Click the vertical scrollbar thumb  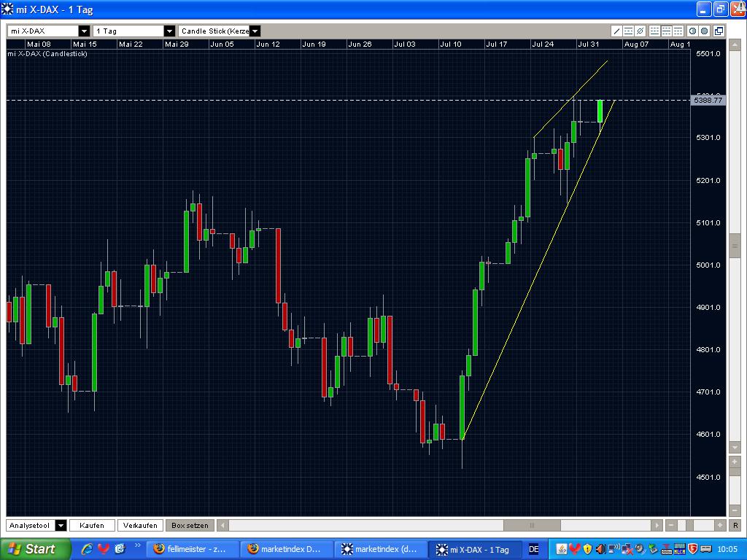coord(734,245)
